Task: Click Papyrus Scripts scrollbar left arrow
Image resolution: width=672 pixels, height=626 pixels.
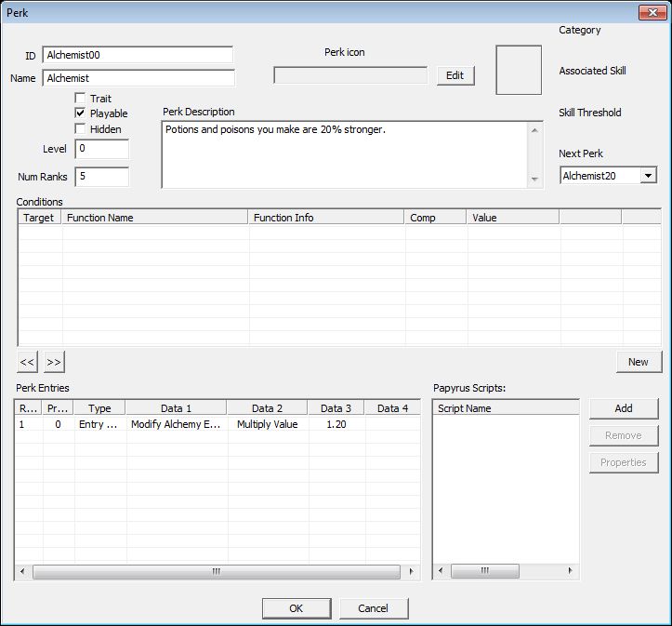Action: 441,570
